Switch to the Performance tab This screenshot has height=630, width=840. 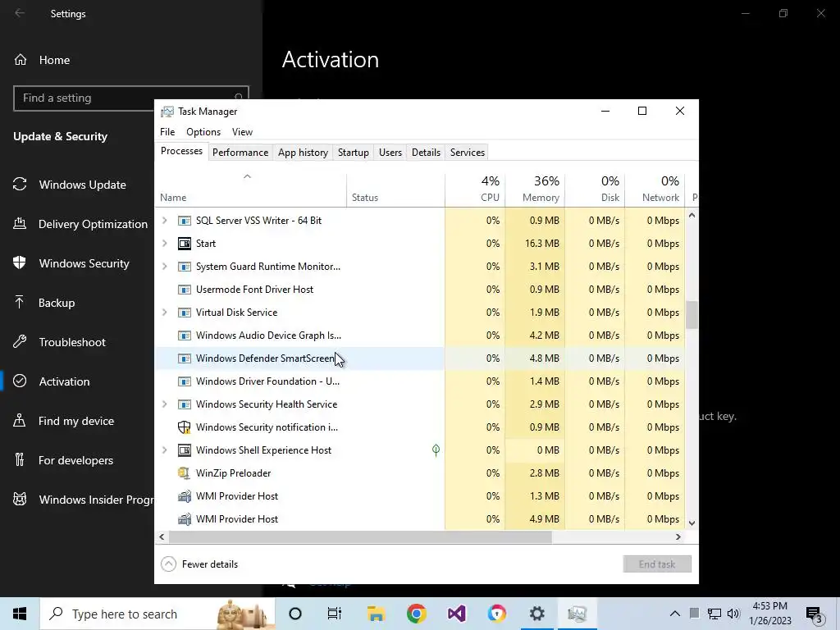(240, 153)
